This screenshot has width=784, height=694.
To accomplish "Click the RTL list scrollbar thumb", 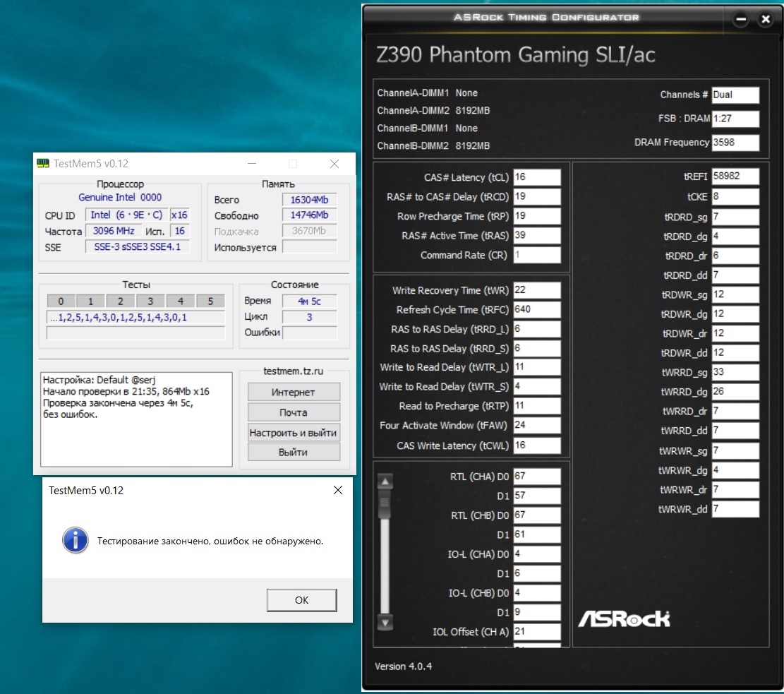I will coord(385,504).
